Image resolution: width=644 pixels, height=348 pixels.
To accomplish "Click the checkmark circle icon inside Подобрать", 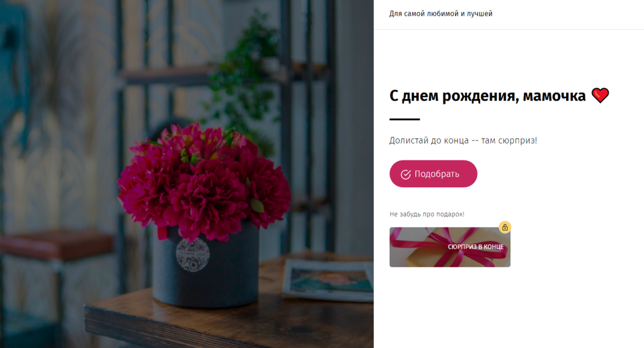I will click(x=406, y=174).
